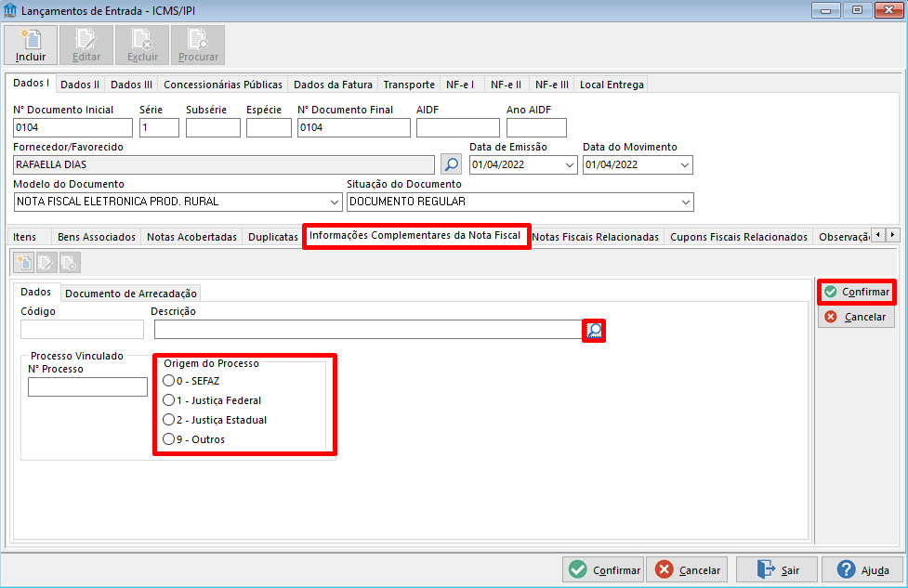The height and width of the screenshot is (588, 908).
Task: Open the Dados da Fatura tab
Action: point(333,85)
